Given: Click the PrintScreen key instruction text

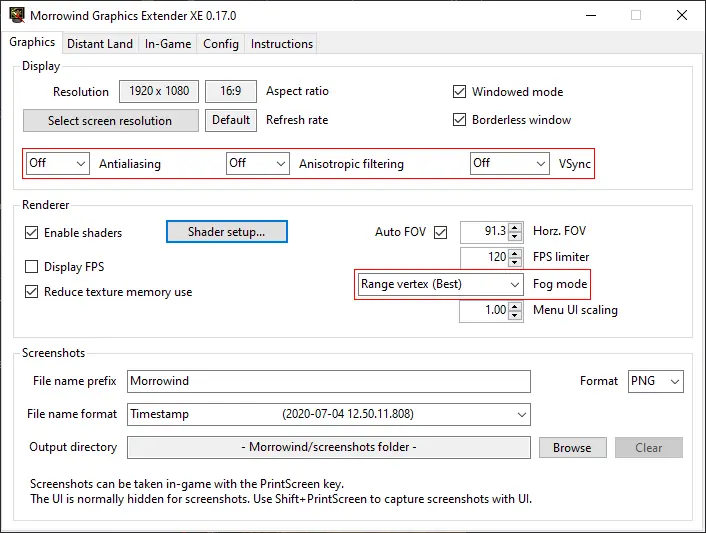Looking at the screenshot, I should point(187,484).
